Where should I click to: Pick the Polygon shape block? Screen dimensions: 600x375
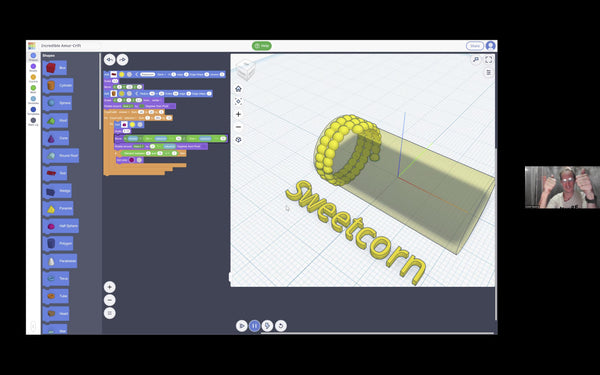click(x=58, y=243)
